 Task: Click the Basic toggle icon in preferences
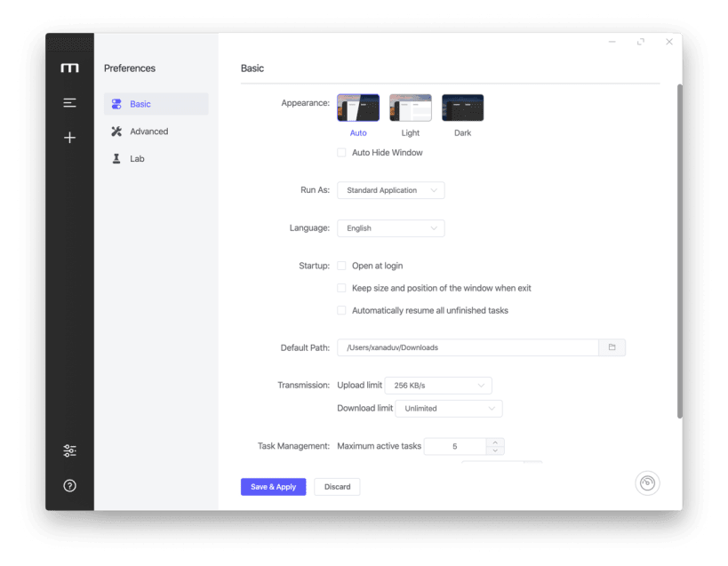[116, 104]
